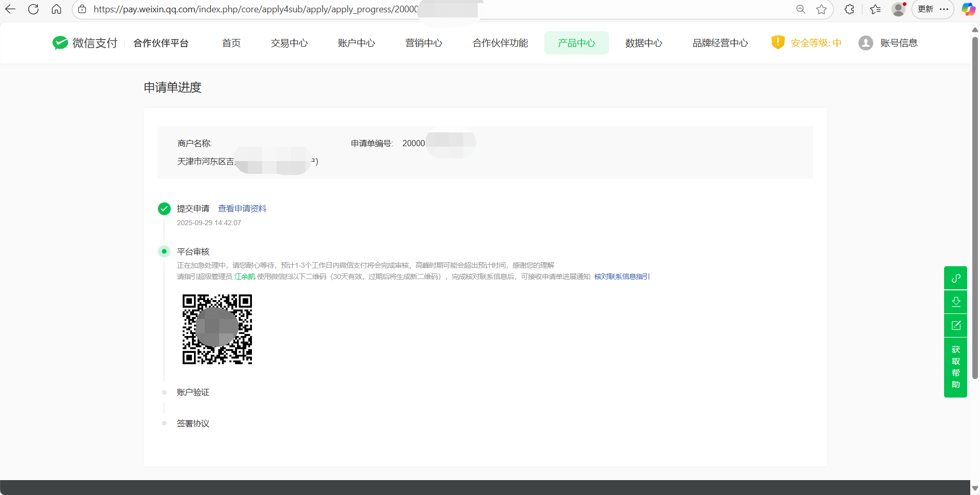Add page to favorites with star icon
Viewport: 980px width, 495px height.
[x=821, y=9]
